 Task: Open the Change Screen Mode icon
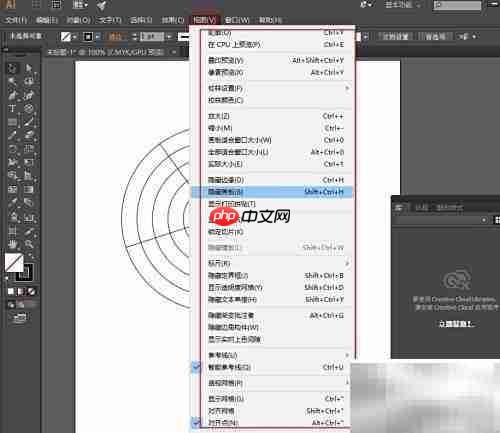20,317
